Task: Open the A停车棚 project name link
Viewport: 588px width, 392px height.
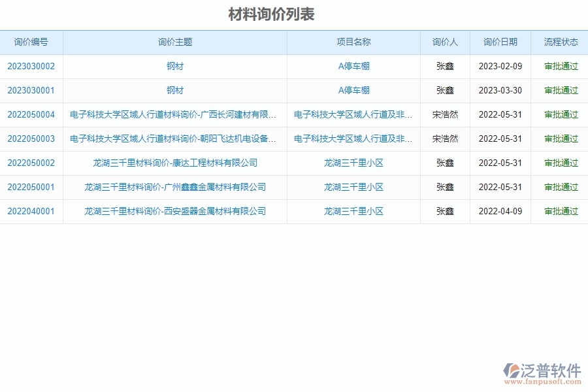Action: point(353,66)
